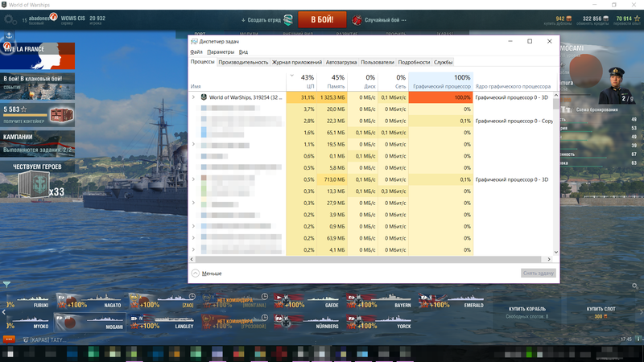Expand the blurred process row using 1,1% CPU
Image resolution: width=644 pixels, height=362 pixels.
click(x=193, y=144)
